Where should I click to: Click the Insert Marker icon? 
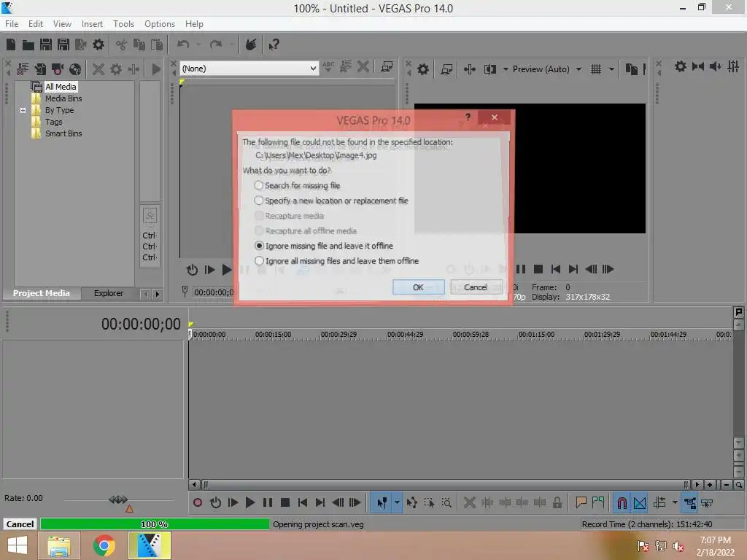581,502
